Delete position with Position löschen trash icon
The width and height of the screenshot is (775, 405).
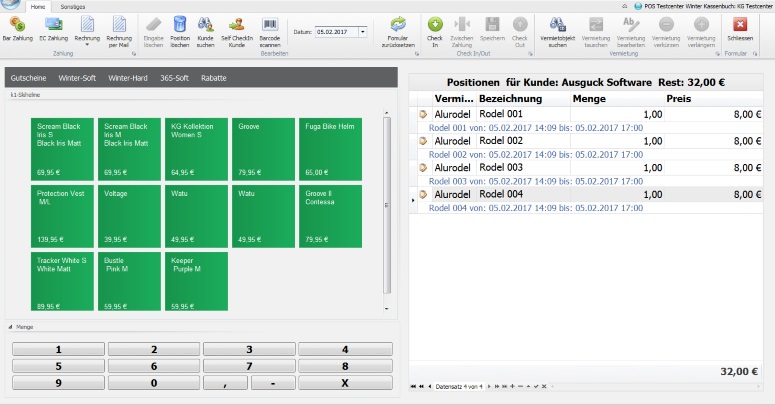click(x=180, y=24)
